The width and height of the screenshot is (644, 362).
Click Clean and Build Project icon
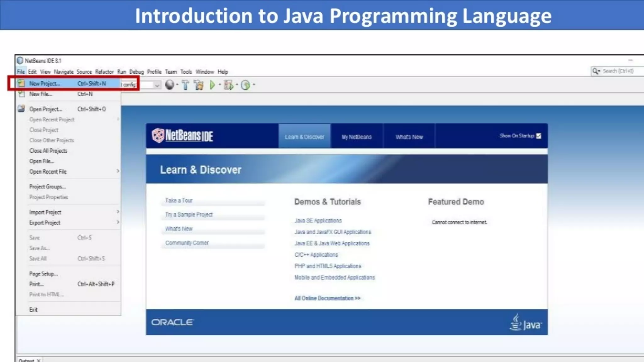pyautogui.click(x=198, y=85)
